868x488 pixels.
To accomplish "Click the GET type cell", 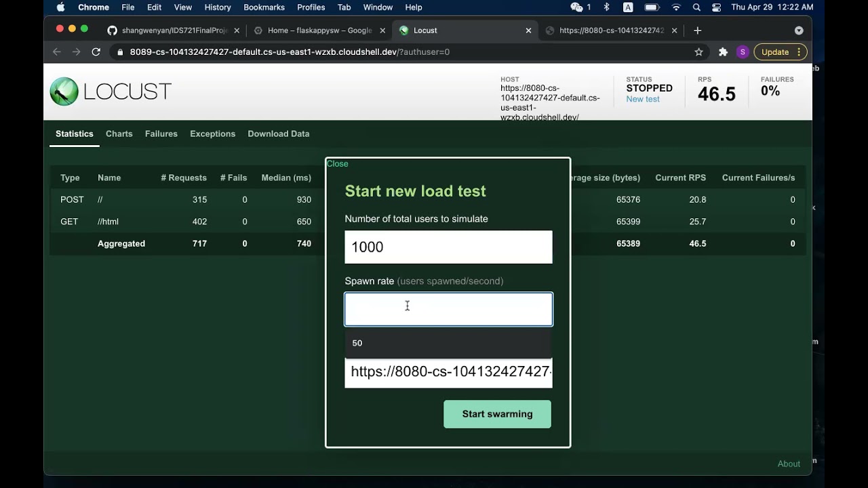I will click(69, 222).
